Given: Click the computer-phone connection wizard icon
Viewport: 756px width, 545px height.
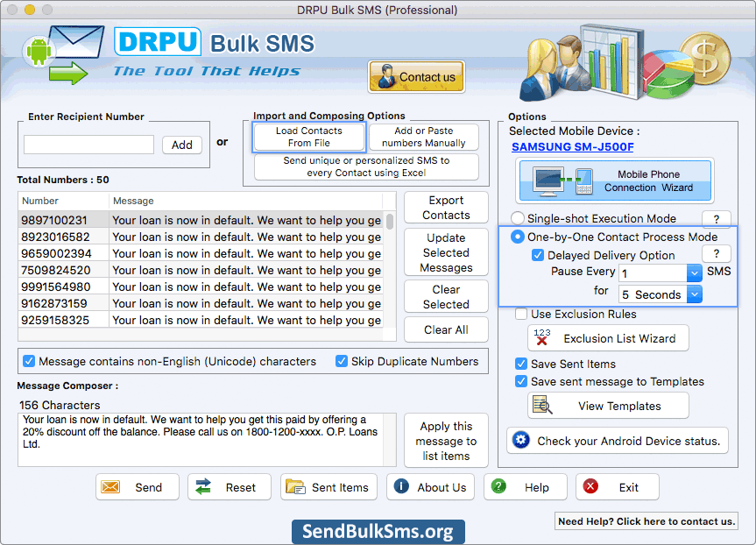Looking at the screenshot, I should tap(562, 180).
